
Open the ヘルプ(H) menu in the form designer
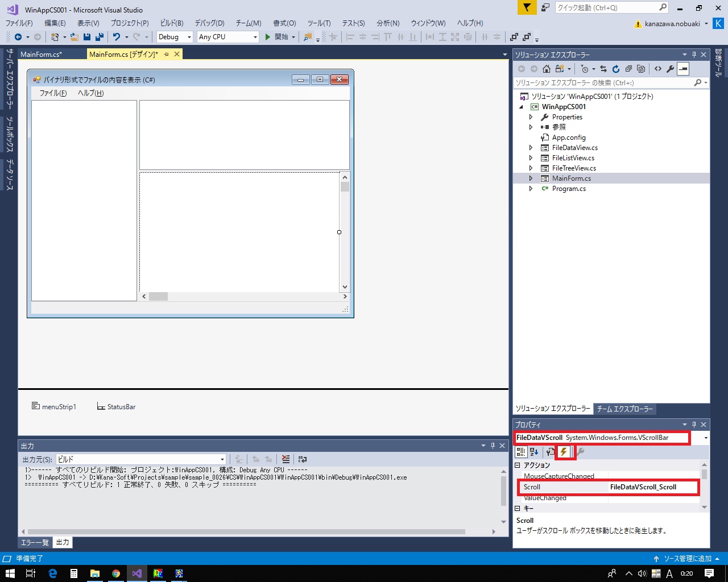click(90, 93)
